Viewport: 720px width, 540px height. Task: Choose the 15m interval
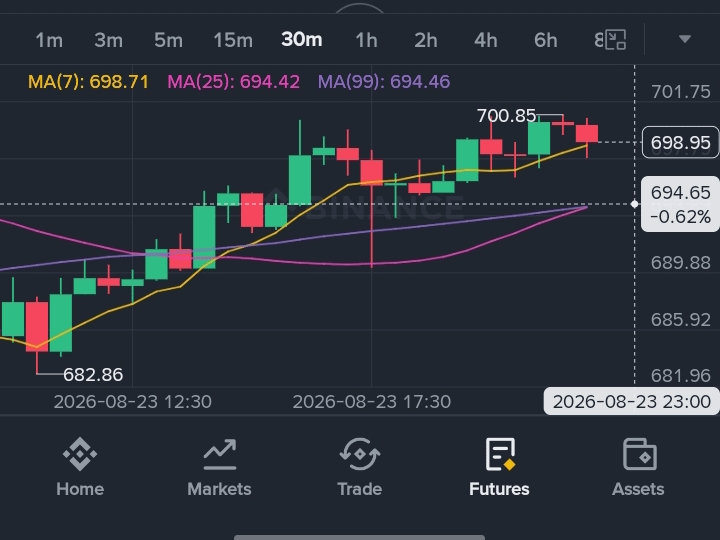click(233, 40)
